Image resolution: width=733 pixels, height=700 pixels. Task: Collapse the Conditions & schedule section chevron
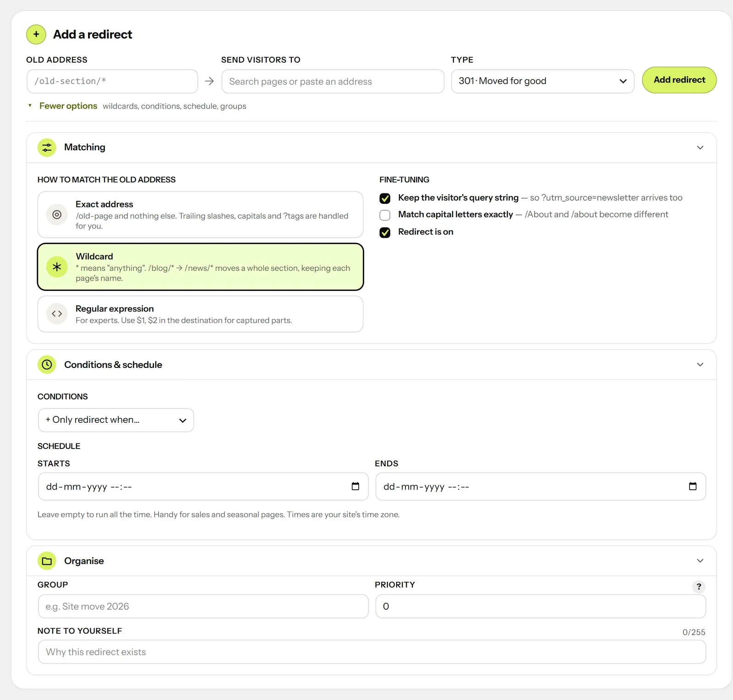(700, 365)
